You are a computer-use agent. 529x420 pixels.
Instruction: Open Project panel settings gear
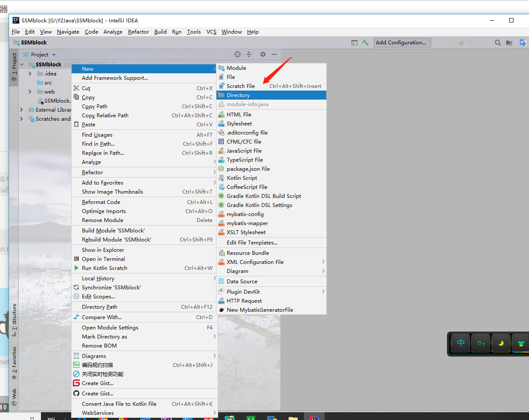tap(263, 54)
